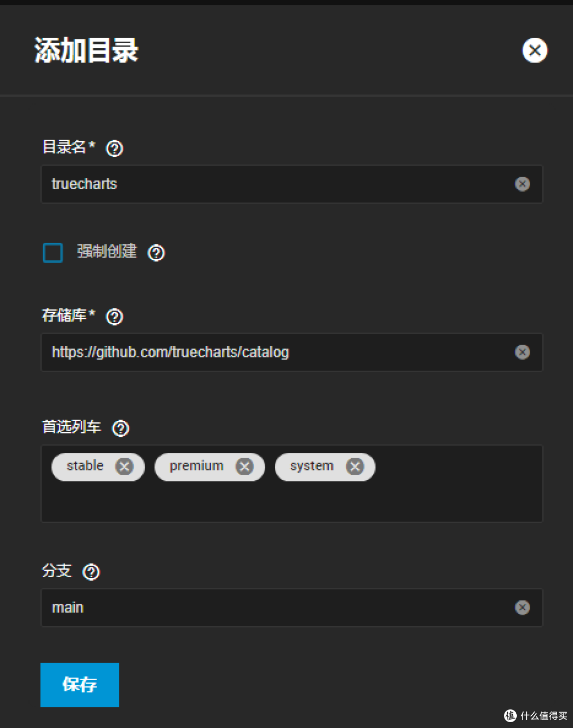Click help icon next to 目录名
Viewport: 573px width, 728px height.
(115, 149)
